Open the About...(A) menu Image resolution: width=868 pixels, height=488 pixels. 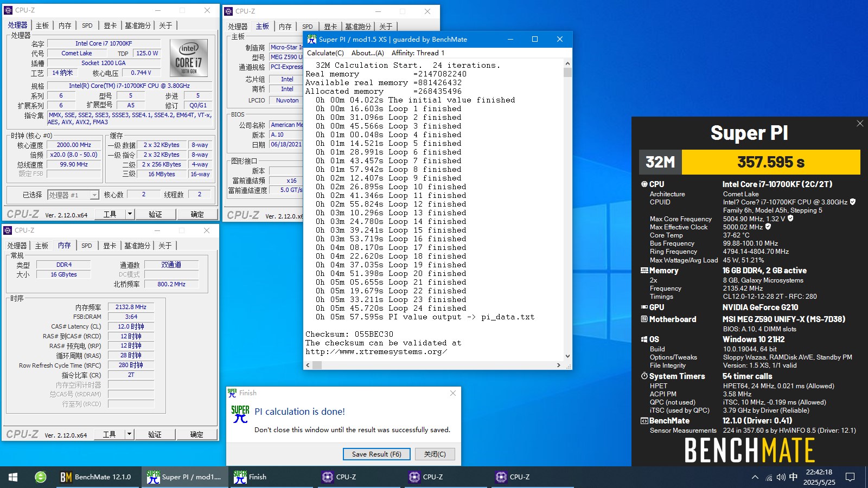(368, 53)
